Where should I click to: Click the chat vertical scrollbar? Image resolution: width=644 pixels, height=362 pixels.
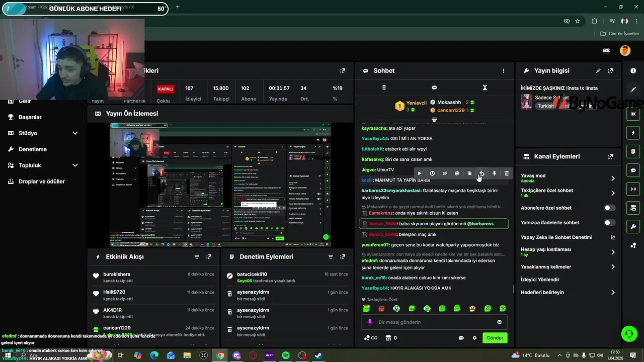tap(513, 289)
